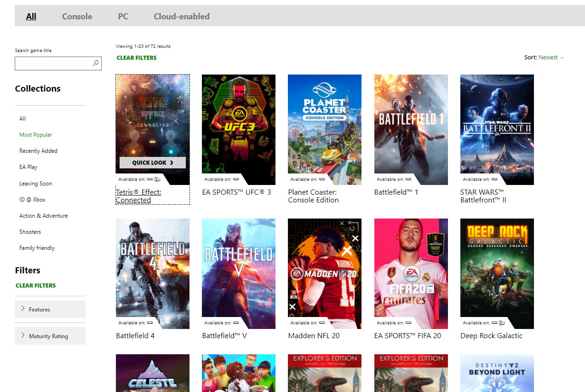The height and width of the screenshot is (392, 585).
Task: Select the Star Wars Battlefront II cover art
Action: coord(497,130)
